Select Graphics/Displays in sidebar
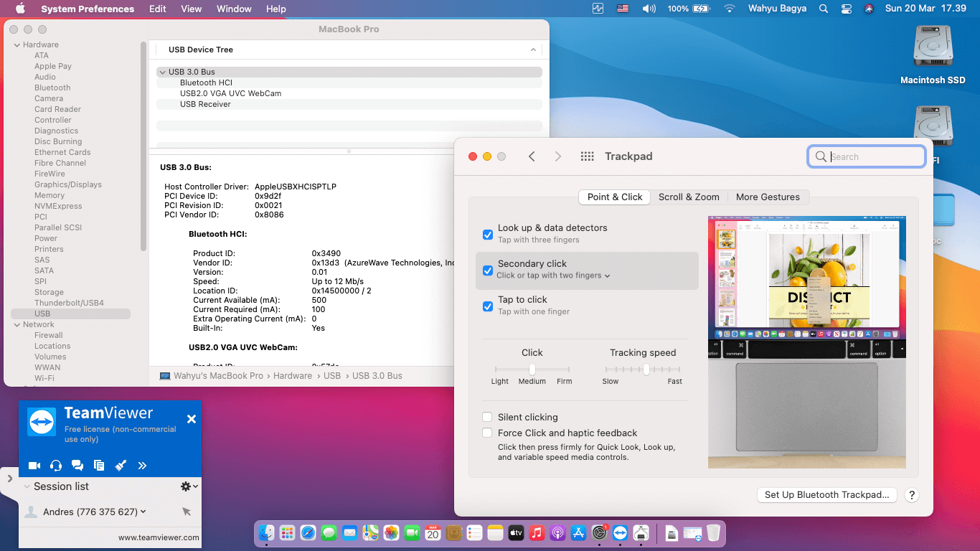Screen dimensions: 980x551 click(68, 184)
